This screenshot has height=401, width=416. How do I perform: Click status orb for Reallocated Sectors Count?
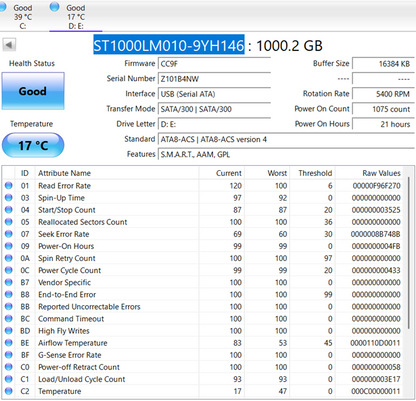(x=9, y=222)
